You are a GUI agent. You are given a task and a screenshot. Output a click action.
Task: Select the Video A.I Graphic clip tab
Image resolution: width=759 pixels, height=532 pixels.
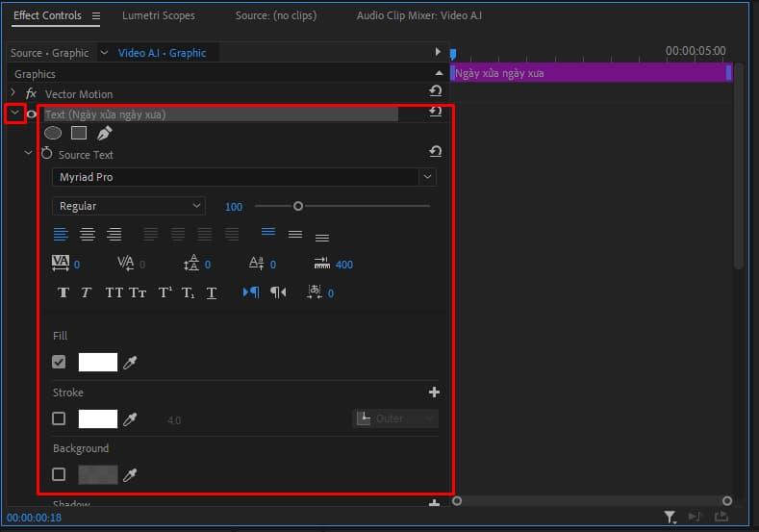coord(163,53)
